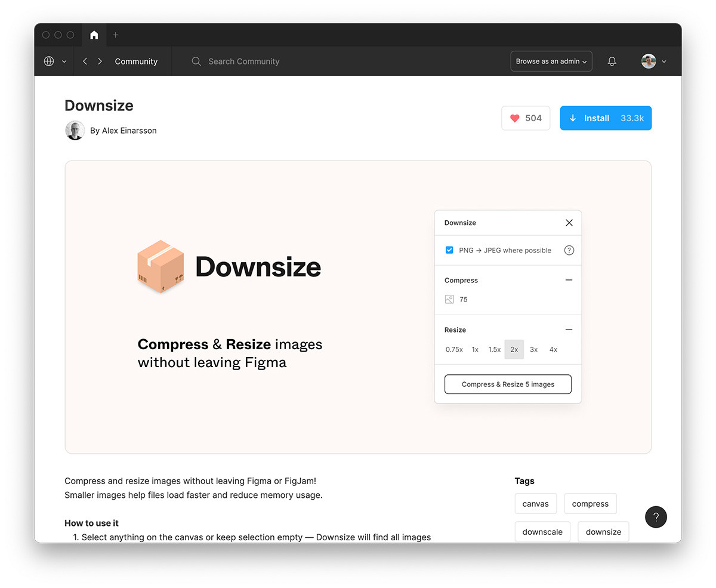The image size is (716, 588).
Task: Collapse the Resize section
Action: click(569, 330)
